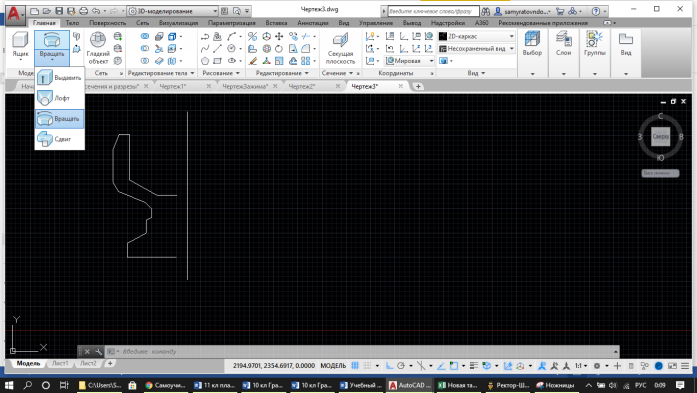Toggle 2D object snap in status bar
Image resolution: width=697 pixels, height=393 pixels.
click(453, 365)
